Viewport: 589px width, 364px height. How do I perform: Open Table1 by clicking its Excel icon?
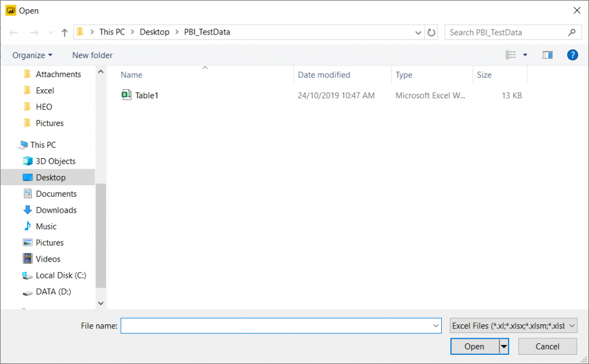click(x=128, y=95)
